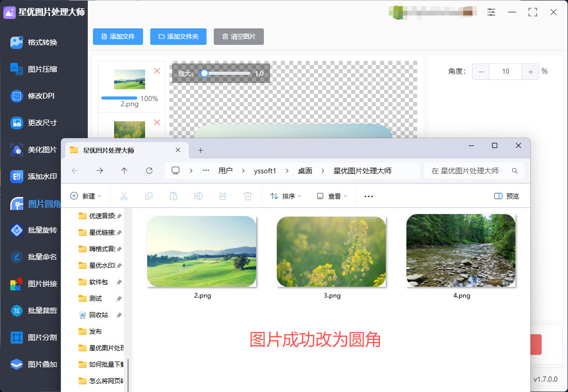The image size is (568, 392).
Task: Go forward in File Explorer
Action: pyautogui.click(x=100, y=171)
